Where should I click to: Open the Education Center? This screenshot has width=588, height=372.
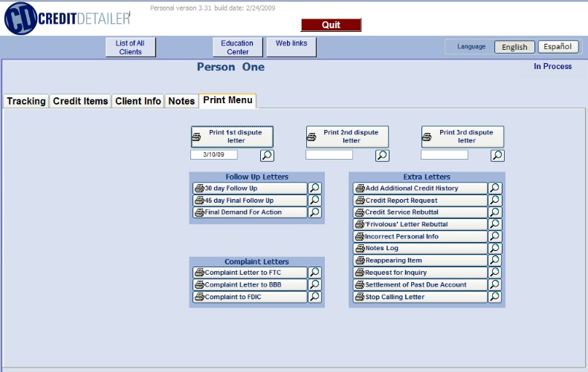pyautogui.click(x=238, y=48)
